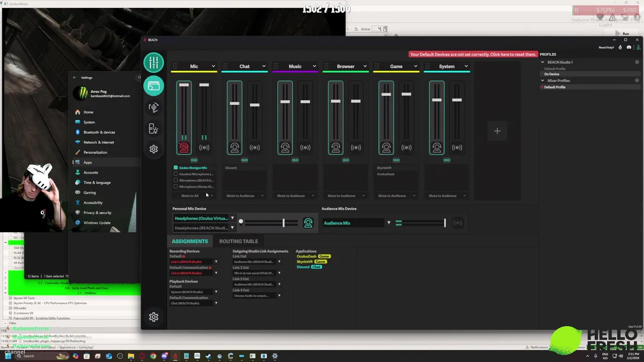This screenshot has width=644, height=362.
Task: Mute Browser channel headphone icon
Action: click(x=336, y=148)
